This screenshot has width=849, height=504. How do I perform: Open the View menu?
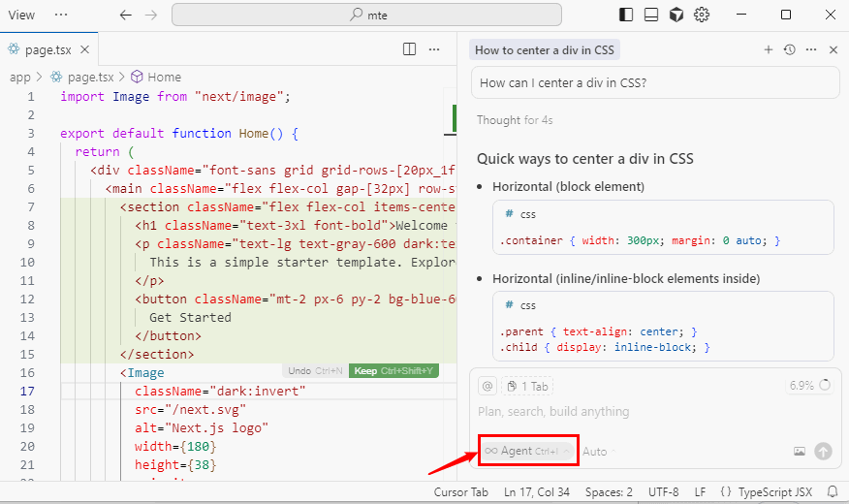click(21, 15)
